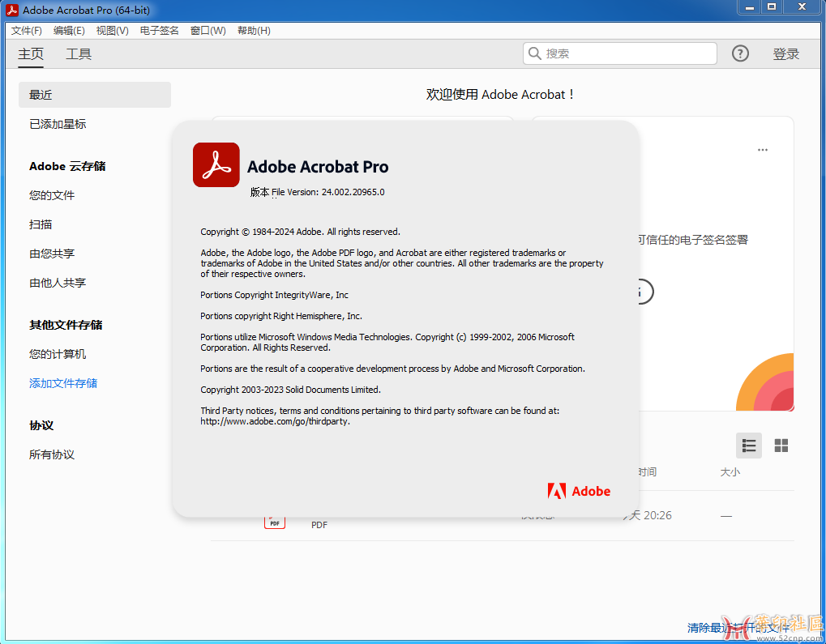Image resolution: width=826 pixels, height=644 pixels.
Task: Open the 窗口(W) menu
Action: [208, 31]
